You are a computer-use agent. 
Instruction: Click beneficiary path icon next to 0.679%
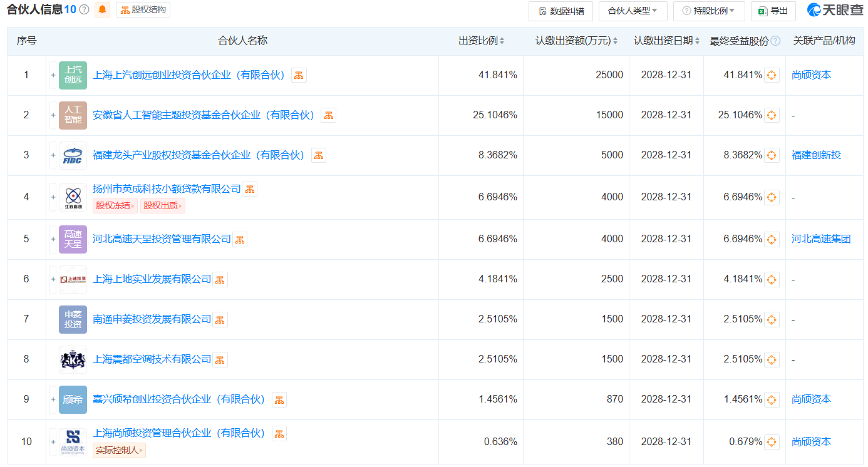point(772,442)
